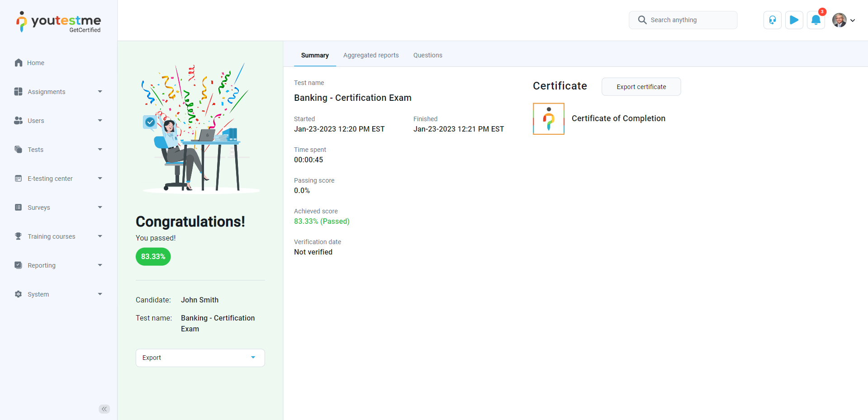Open the video tutorial play icon

794,20
